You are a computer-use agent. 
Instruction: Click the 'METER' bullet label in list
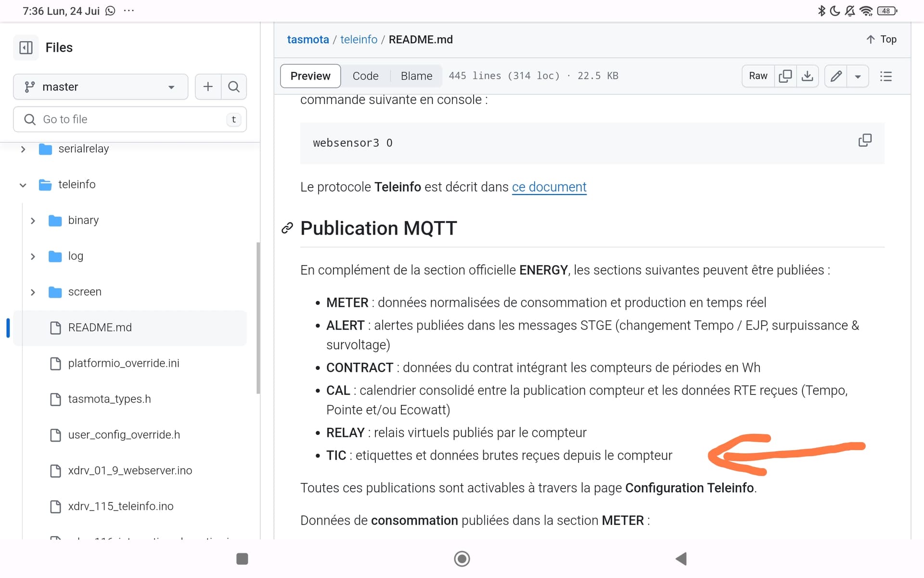click(x=347, y=303)
